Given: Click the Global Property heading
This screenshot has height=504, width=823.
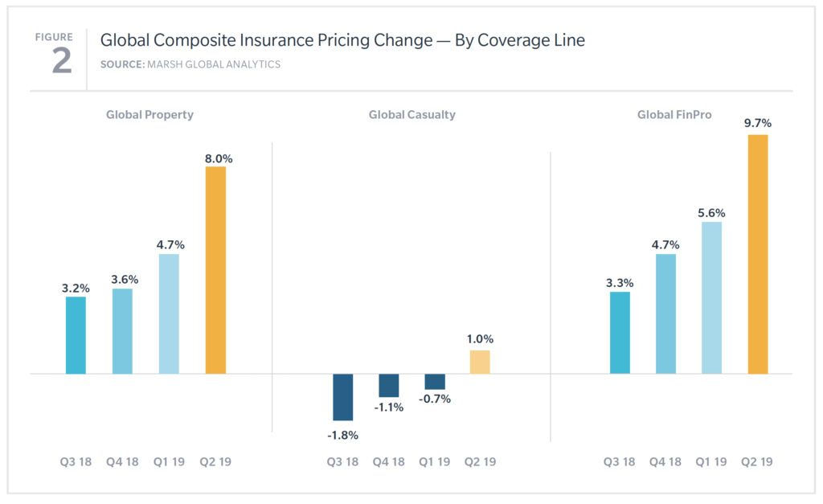Looking at the screenshot, I should point(149,114).
